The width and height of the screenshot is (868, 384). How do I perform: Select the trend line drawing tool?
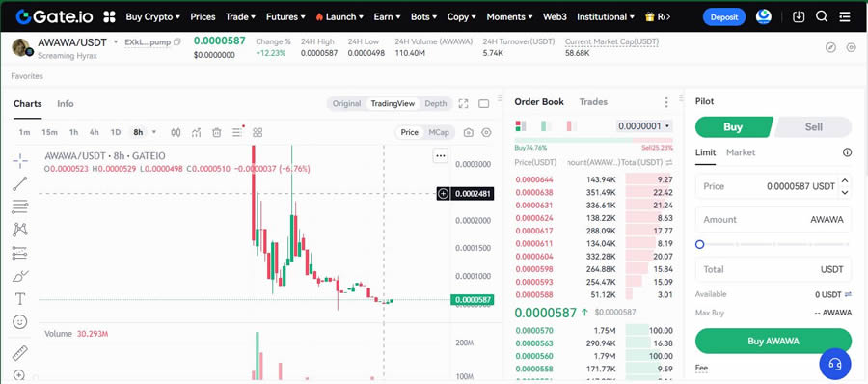[x=20, y=184]
